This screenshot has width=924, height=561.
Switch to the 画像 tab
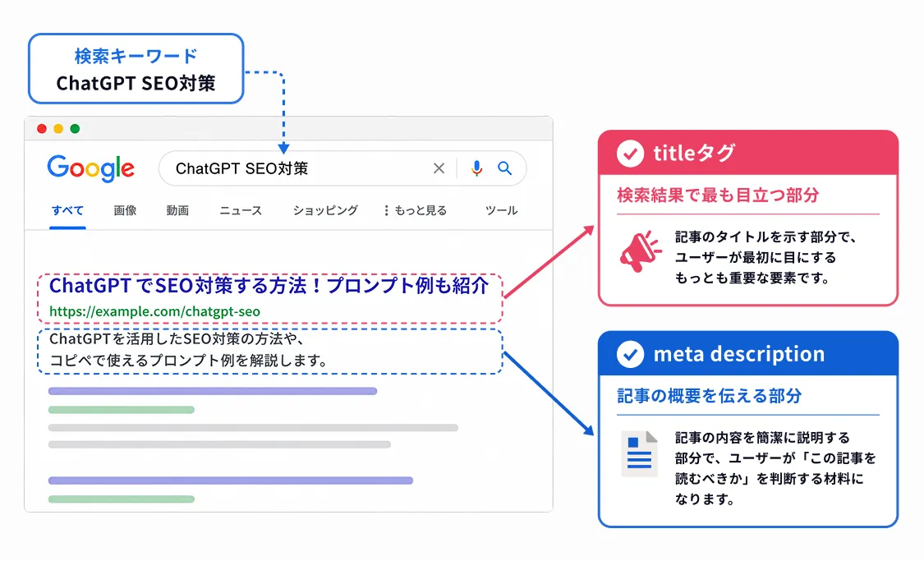[125, 210]
